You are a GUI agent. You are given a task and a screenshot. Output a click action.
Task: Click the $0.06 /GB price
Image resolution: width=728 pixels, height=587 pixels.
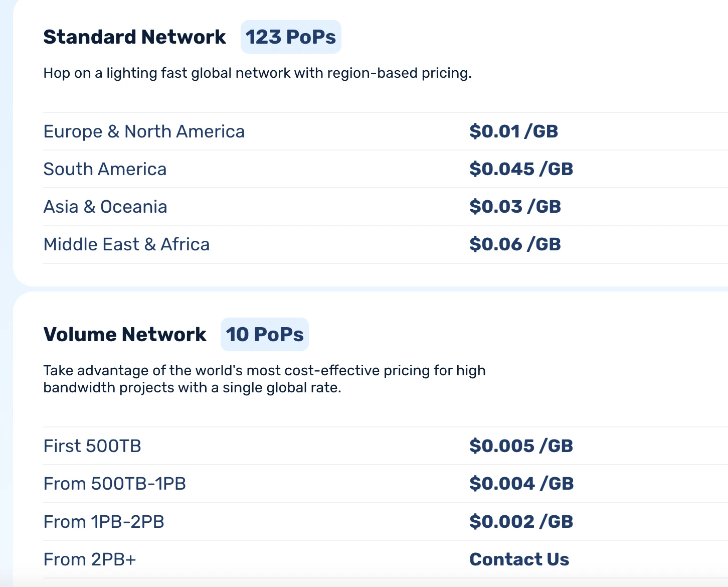click(515, 244)
